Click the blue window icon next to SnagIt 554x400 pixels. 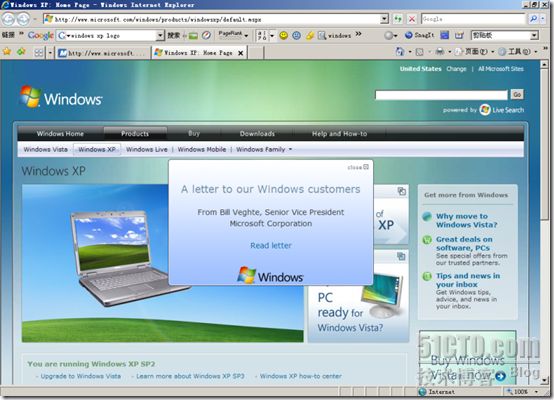click(x=445, y=35)
